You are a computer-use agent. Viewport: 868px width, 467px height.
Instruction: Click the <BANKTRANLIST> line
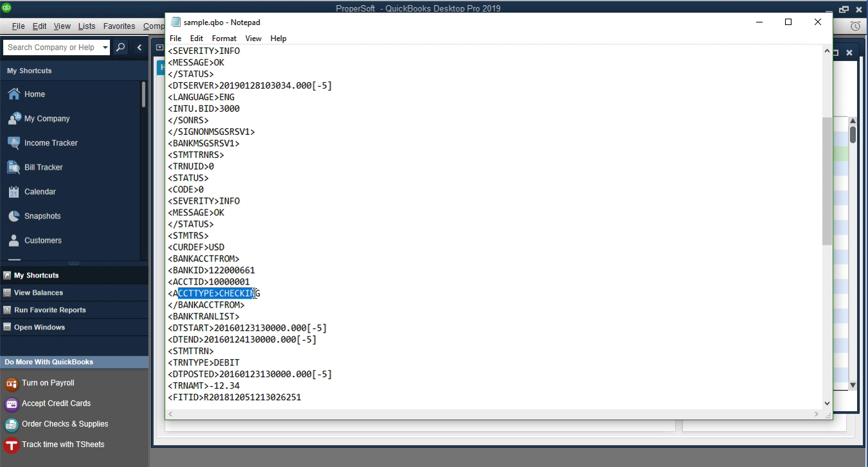tap(204, 317)
